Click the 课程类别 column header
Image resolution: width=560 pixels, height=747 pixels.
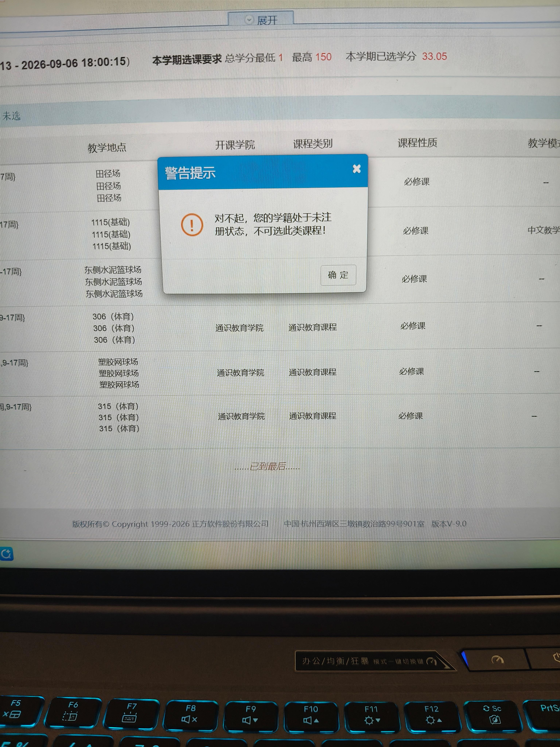coord(313,144)
